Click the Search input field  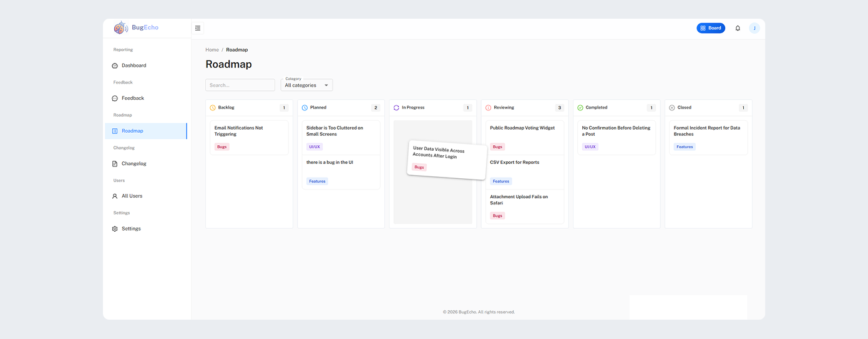[x=240, y=85]
